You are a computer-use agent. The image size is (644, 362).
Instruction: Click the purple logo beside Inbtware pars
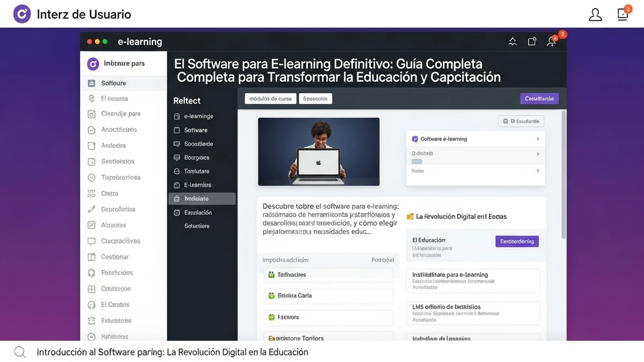click(93, 64)
